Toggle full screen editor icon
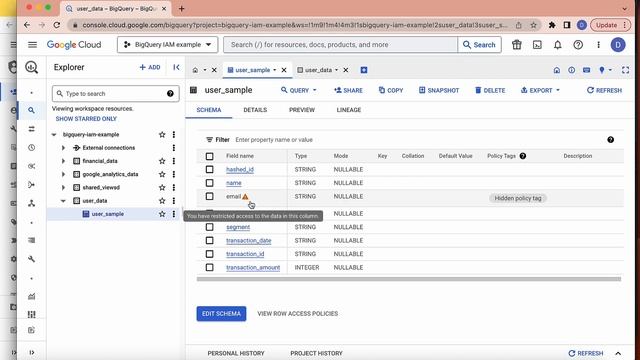640x360 pixels. [625, 70]
